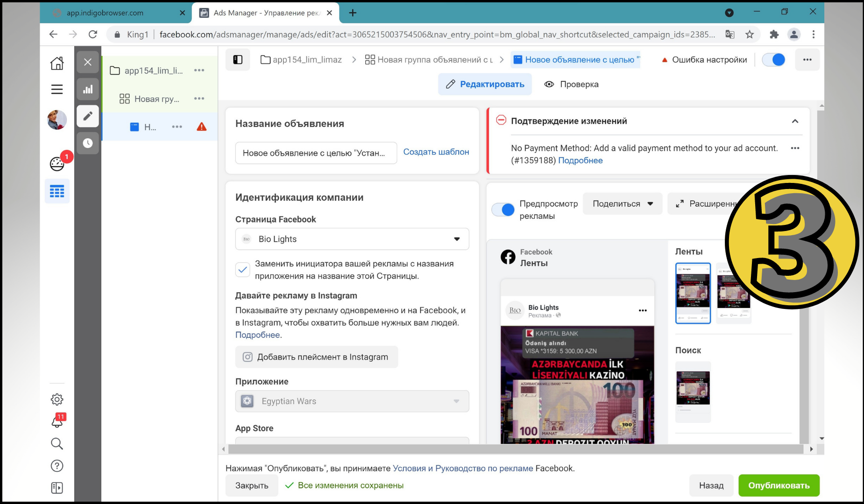Uncheck Заменить инициатора вашей рекламы checkbox
Image resolution: width=864 pixels, height=504 pixels.
coord(243,270)
